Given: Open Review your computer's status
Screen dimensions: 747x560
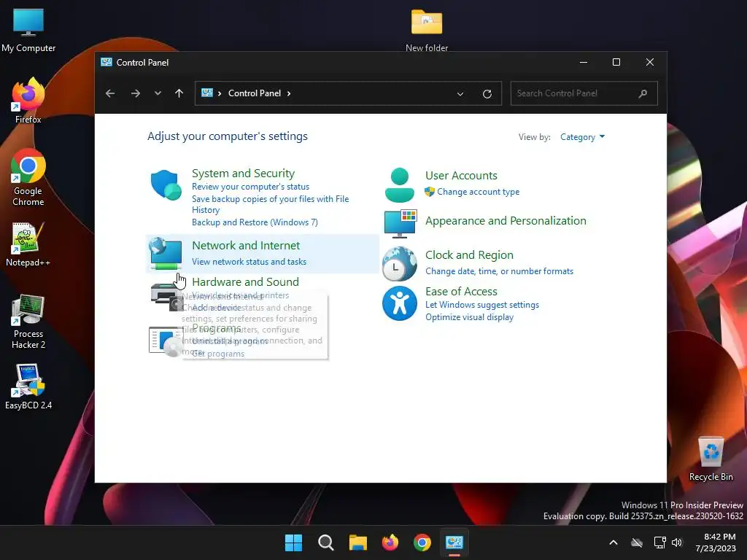Looking at the screenshot, I should [251, 187].
